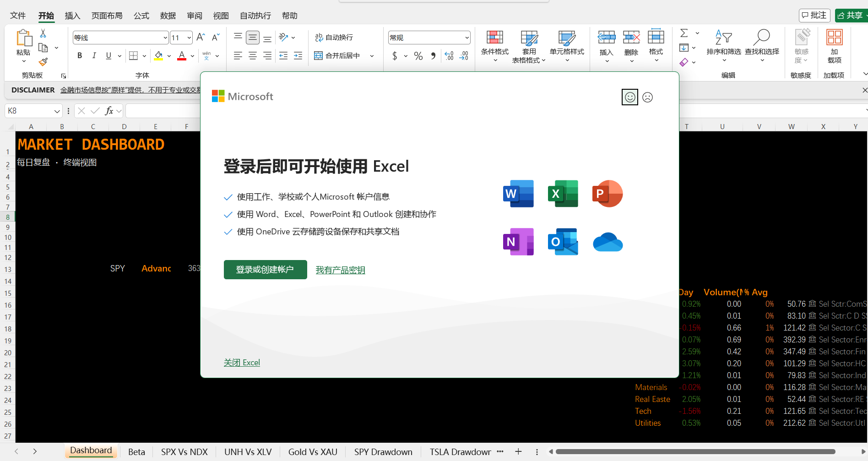Apply the yellow fill color bucket

coord(158,56)
